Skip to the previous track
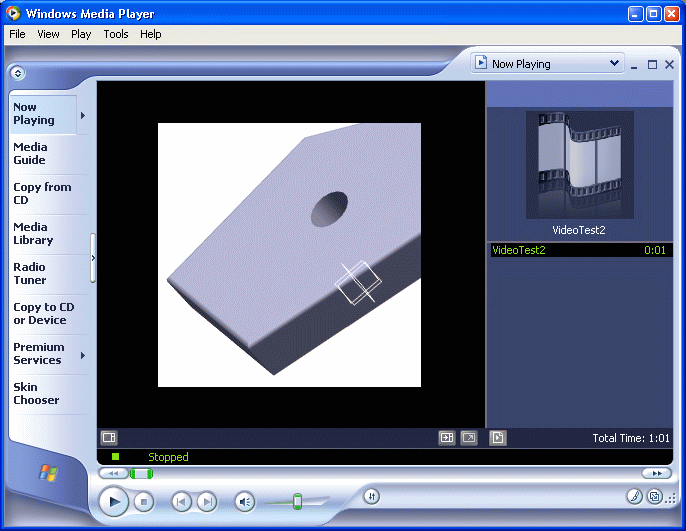This screenshot has width=686, height=531. (x=181, y=502)
